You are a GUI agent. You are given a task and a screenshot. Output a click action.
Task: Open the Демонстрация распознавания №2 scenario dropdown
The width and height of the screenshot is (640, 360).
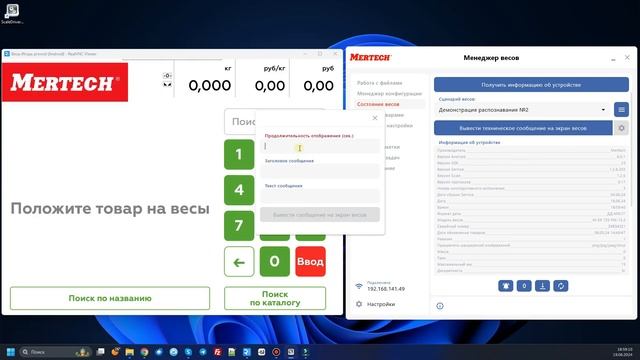522,110
